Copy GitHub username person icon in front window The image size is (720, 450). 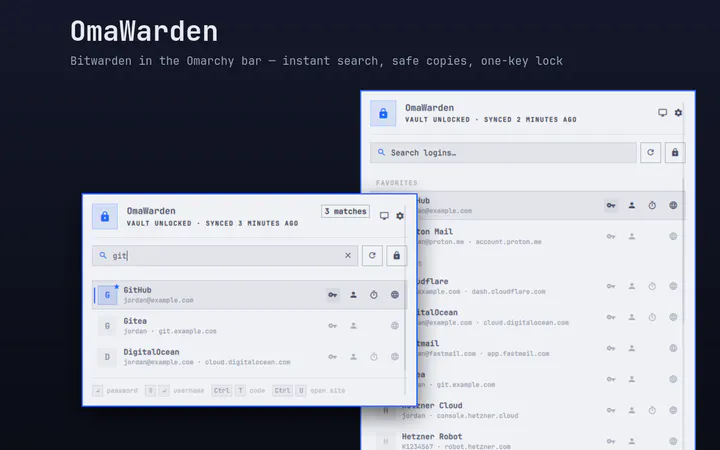click(353, 295)
